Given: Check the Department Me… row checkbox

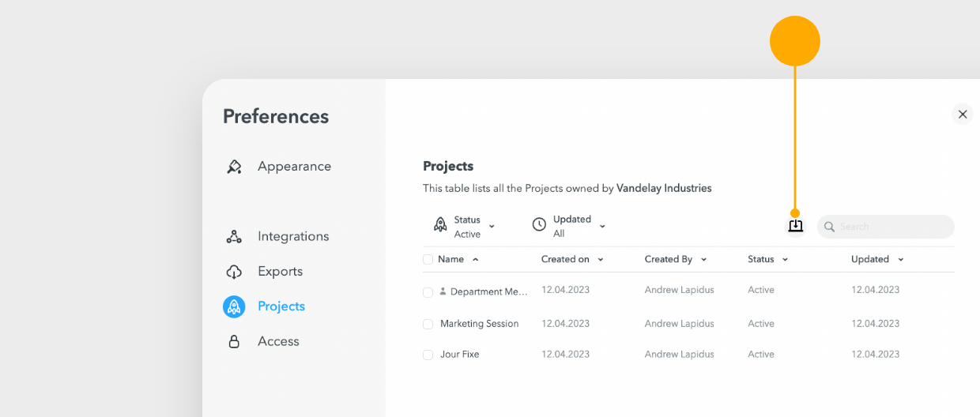Looking at the screenshot, I should [428, 292].
